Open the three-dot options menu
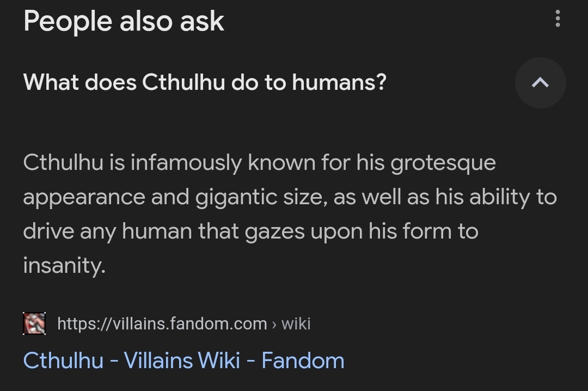Image resolution: width=588 pixels, height=391 pixels. tap(558, 19)
